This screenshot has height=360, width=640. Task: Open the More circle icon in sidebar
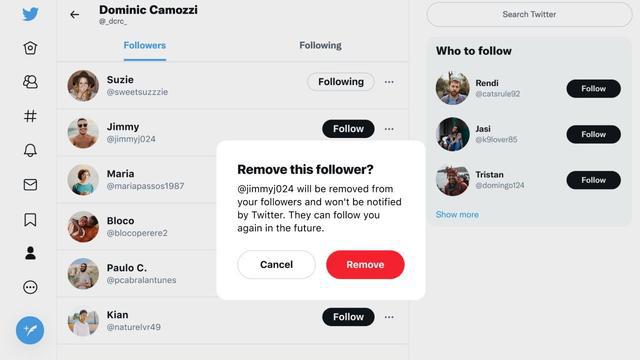[x=30, y=287]
